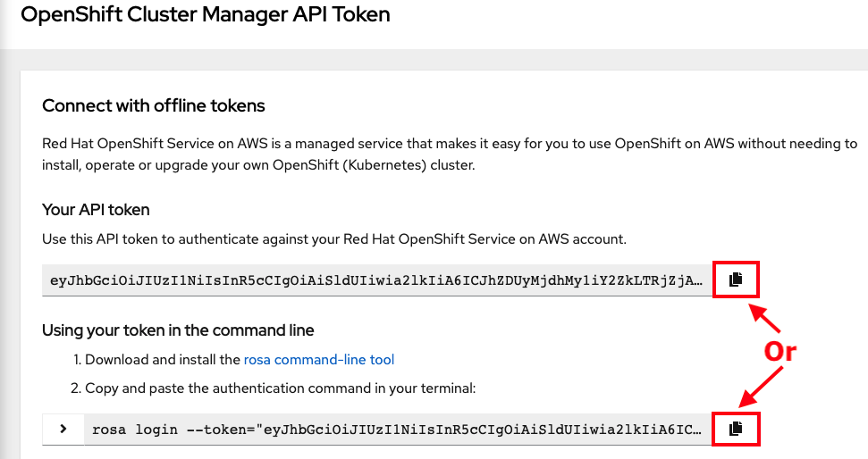Open the rosa command-line tool link

click(319, 360)
